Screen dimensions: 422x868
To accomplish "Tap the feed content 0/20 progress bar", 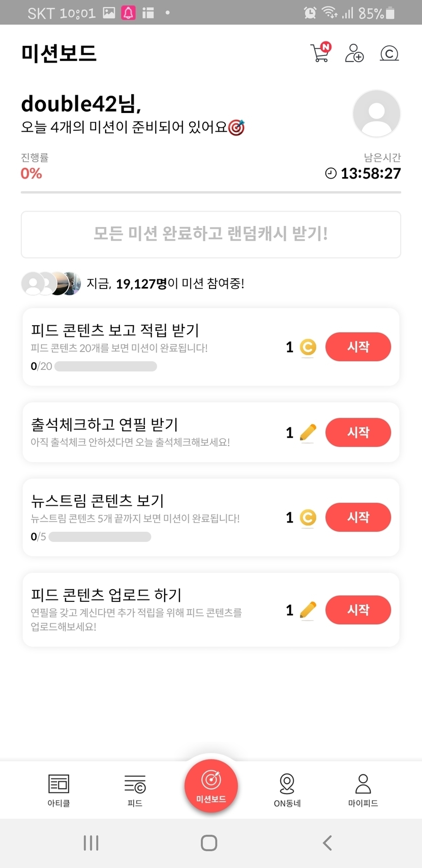I will 106,366.
